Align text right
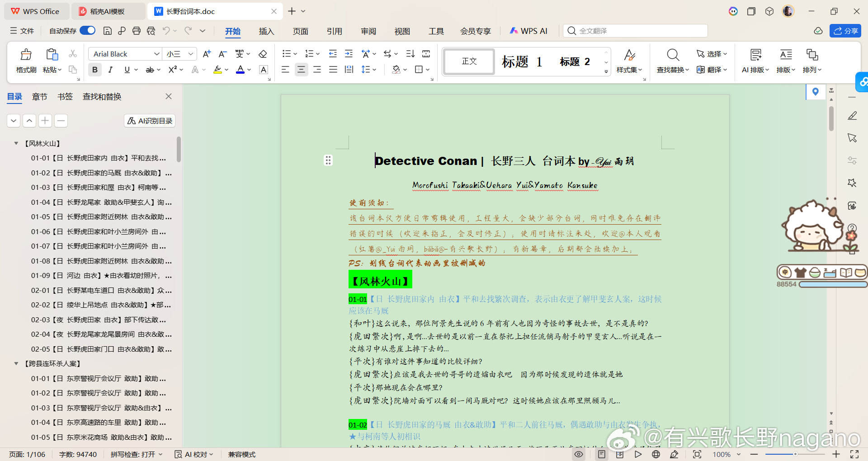The width and height of the screenshot is (868, 461). coord(317,70)
